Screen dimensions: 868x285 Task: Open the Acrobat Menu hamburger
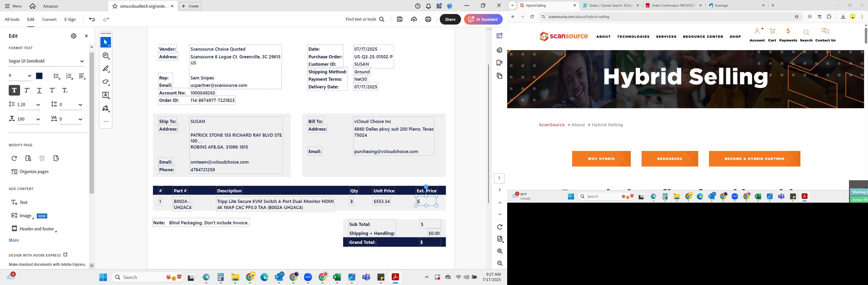(13, 6)
